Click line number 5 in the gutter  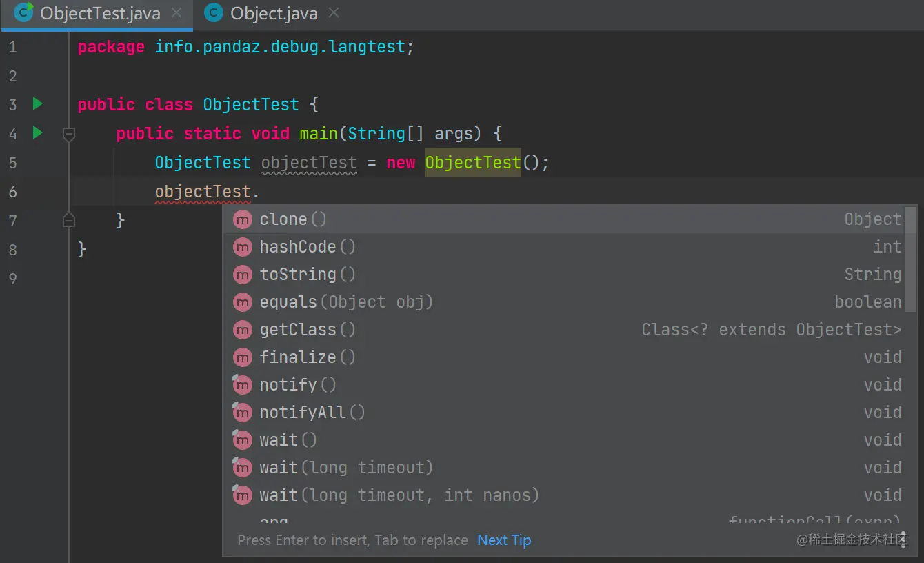tap(12, 163)
